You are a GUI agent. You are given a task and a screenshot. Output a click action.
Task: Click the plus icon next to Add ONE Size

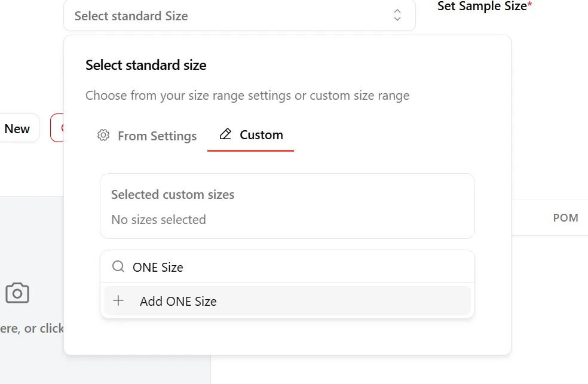118,300
